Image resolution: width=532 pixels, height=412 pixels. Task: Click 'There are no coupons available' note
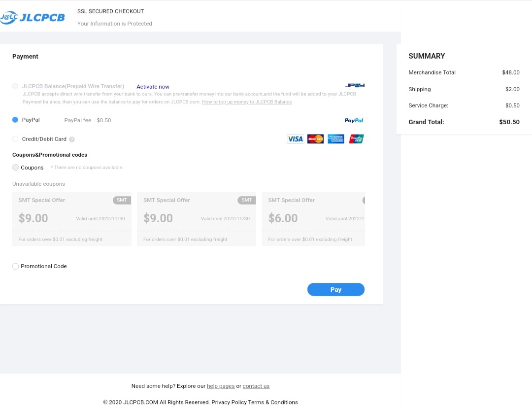[87, 167]
